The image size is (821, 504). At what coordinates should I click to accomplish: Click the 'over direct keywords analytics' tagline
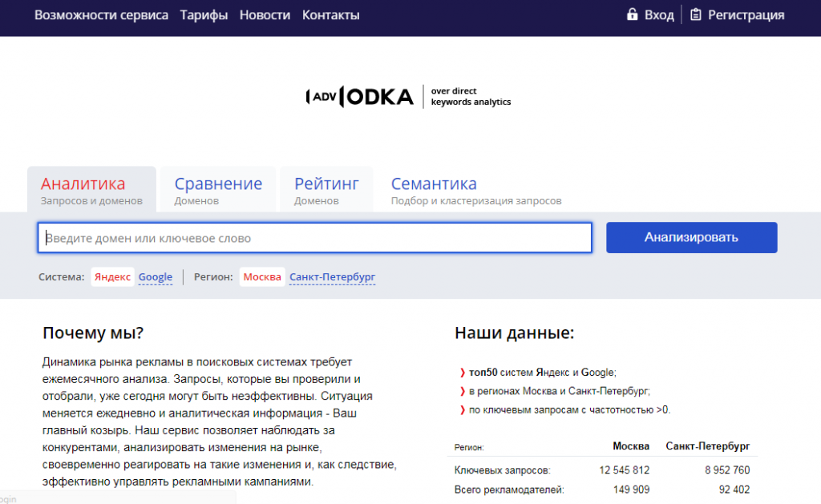[x=471, y=96]
